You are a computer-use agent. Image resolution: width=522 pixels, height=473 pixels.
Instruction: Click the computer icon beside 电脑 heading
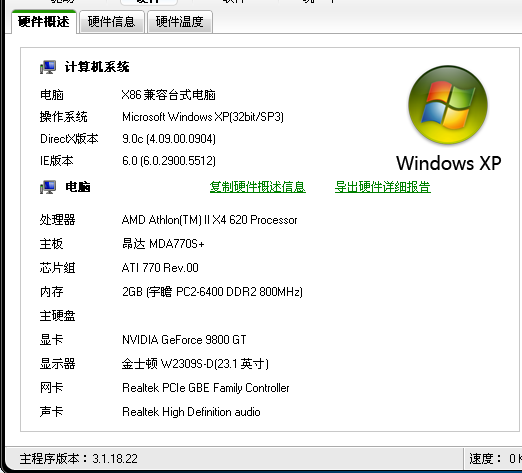(x=48, y=187)
